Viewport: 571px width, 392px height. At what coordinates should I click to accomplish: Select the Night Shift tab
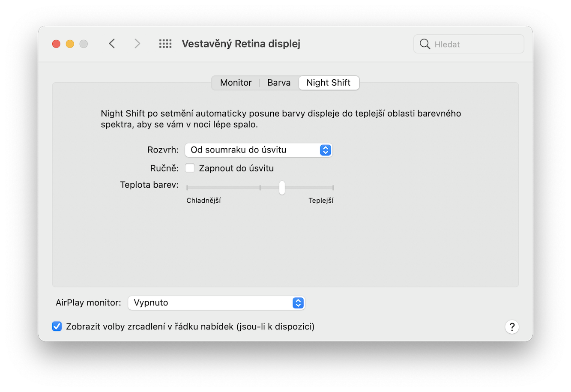click(329, 83)
